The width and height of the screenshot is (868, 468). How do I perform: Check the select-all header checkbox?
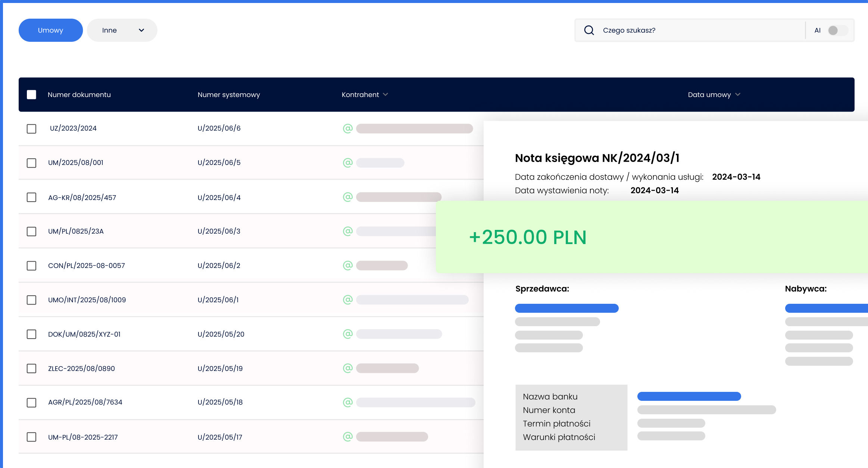(x=31, y=95)
